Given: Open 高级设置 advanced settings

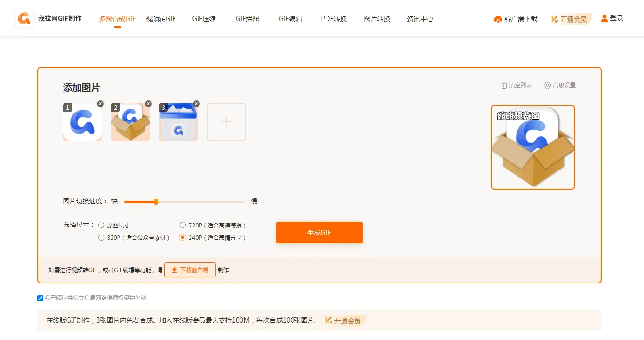Looking at the screenshot, I should coord(560,85).
